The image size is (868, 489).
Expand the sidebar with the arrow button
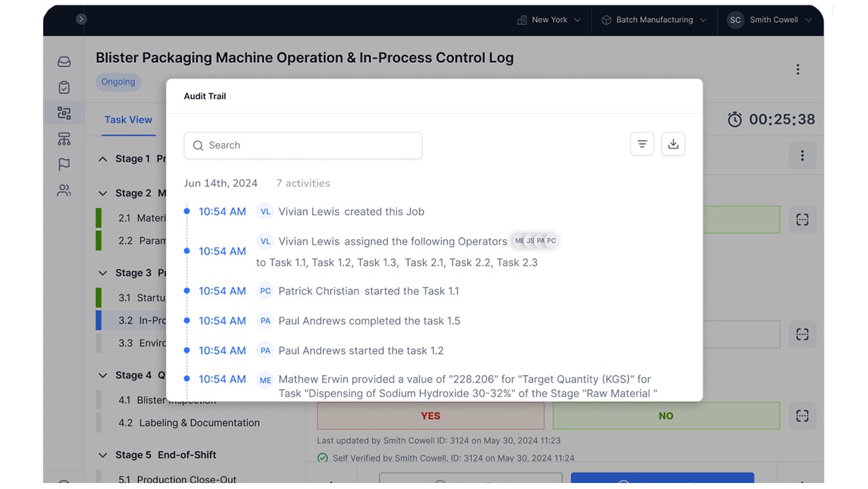click(x=81, y=19)
